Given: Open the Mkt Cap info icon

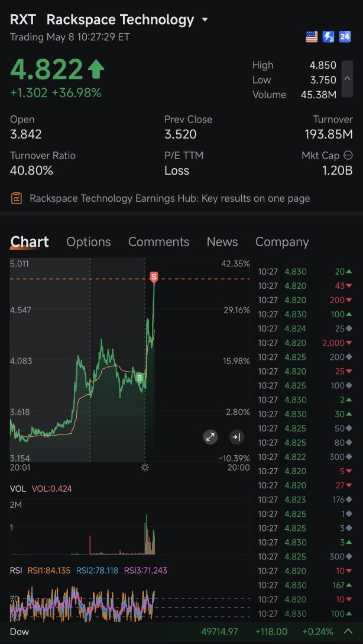Looking at the screenshot, I should pos(348,156).
